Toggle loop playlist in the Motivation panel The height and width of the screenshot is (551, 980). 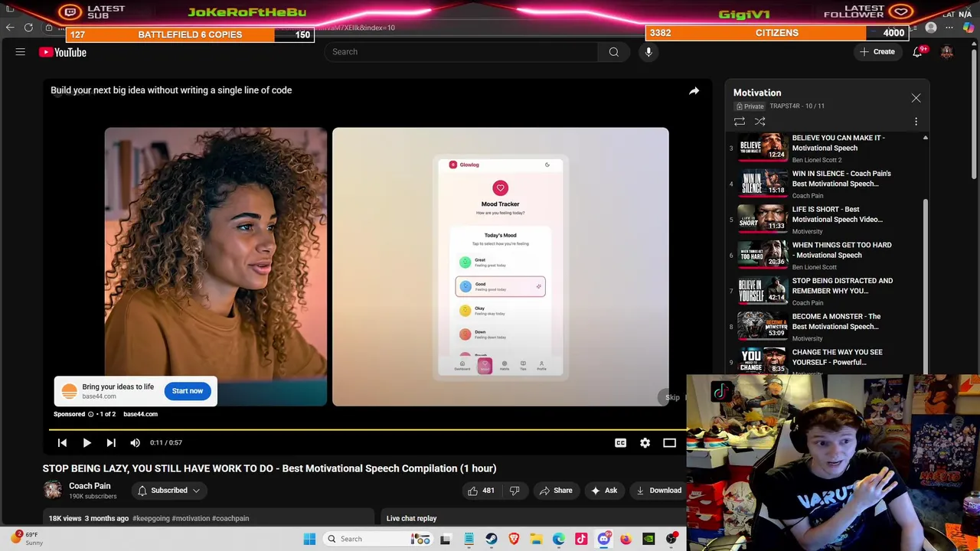pos(740,122)
